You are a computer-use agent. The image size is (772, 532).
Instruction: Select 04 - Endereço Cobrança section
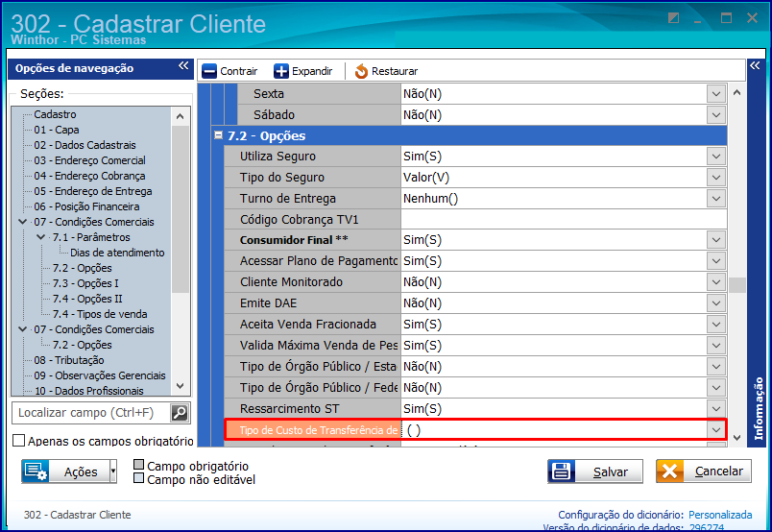click(89, 176)
